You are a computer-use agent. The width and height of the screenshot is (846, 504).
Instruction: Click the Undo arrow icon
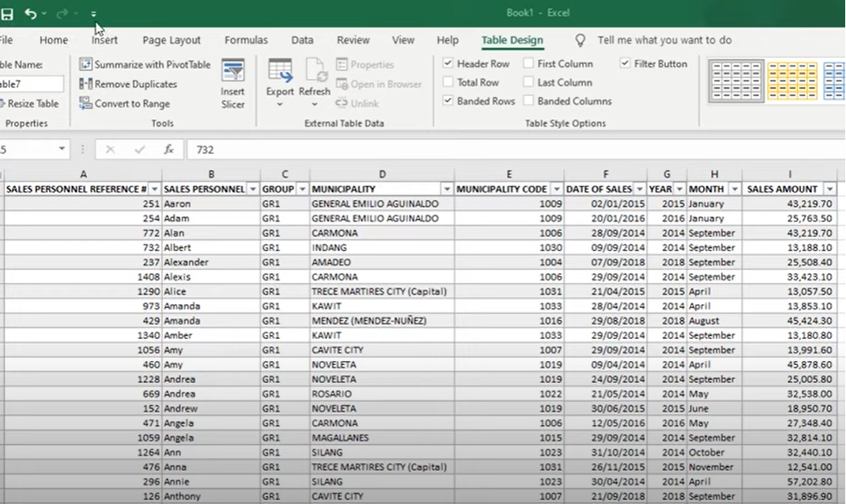30,13
